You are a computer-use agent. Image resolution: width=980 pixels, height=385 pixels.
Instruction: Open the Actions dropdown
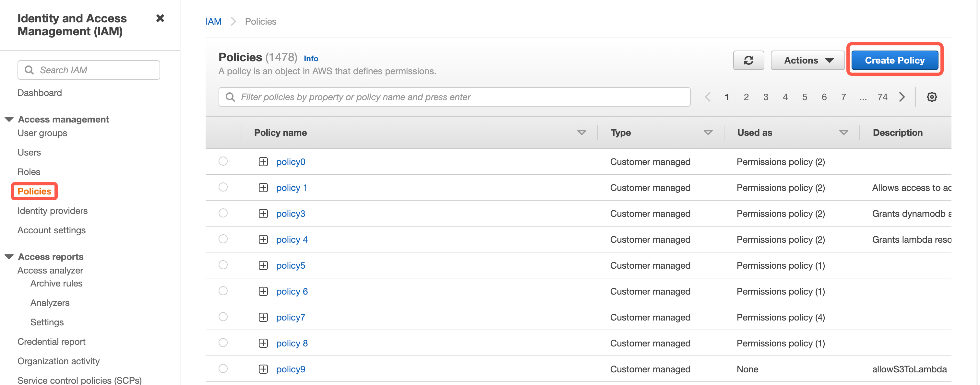click(x=807, y=60)
